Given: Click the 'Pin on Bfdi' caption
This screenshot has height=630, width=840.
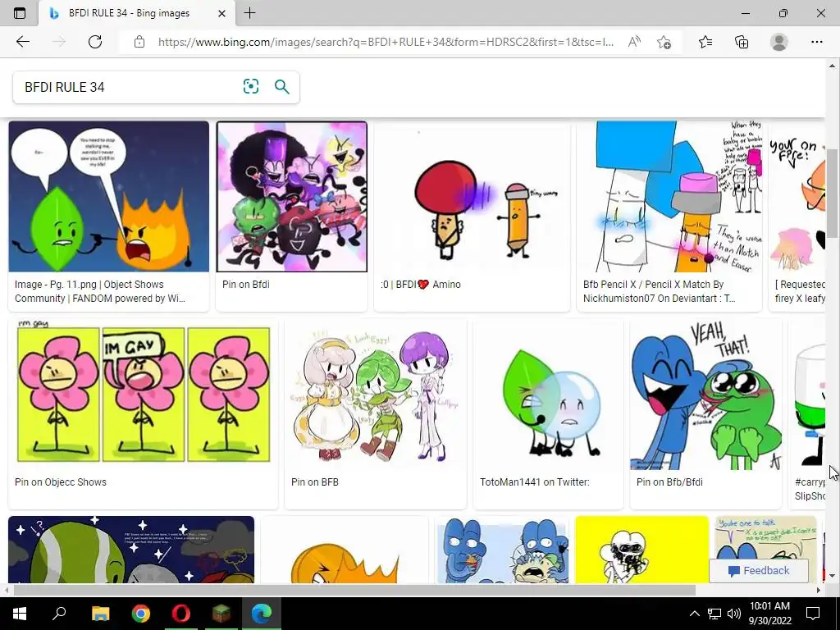Looking at the screenshot, I should point(246,285).
